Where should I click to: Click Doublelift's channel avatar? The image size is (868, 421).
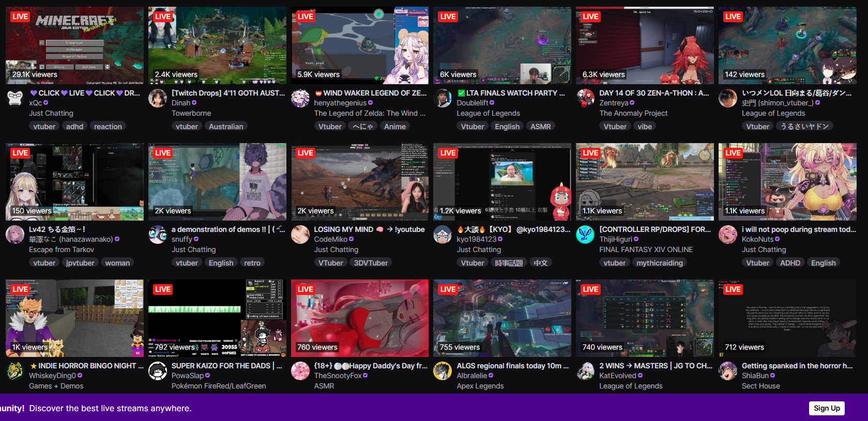point(443,98)
